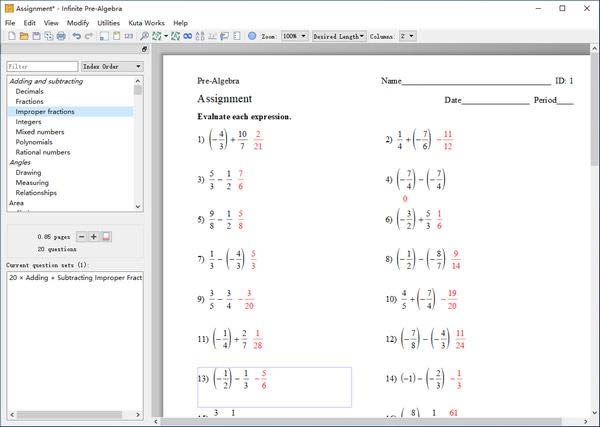Open the View menu
600x427 pixels.
[x=51, y=23]
